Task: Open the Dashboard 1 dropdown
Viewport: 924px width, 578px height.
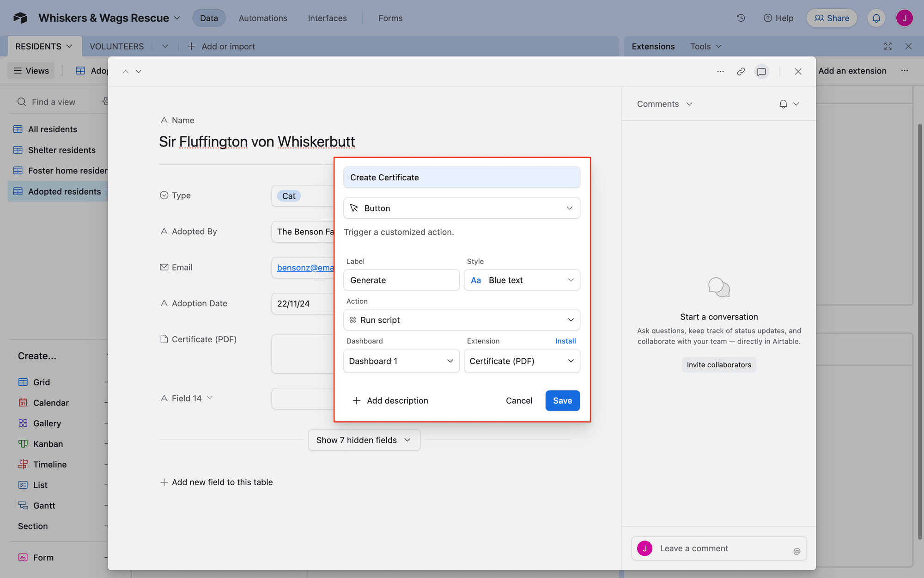Action: (x=401, y=361)
